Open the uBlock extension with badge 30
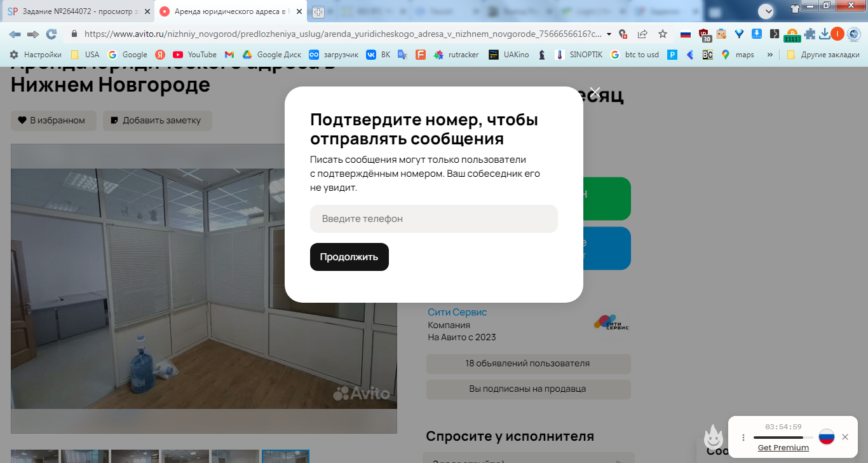This screenshot has width=868, height=463. [x=704, y=34]
